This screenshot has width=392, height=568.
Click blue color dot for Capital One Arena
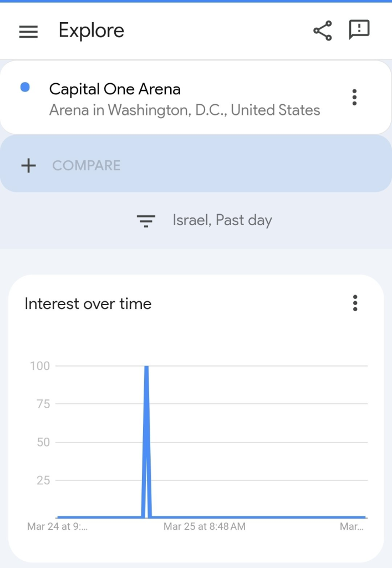25,88
